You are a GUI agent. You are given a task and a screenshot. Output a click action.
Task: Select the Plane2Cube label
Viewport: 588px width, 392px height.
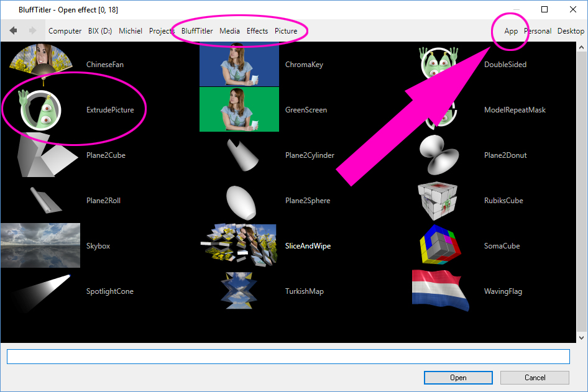pos(106,155)
